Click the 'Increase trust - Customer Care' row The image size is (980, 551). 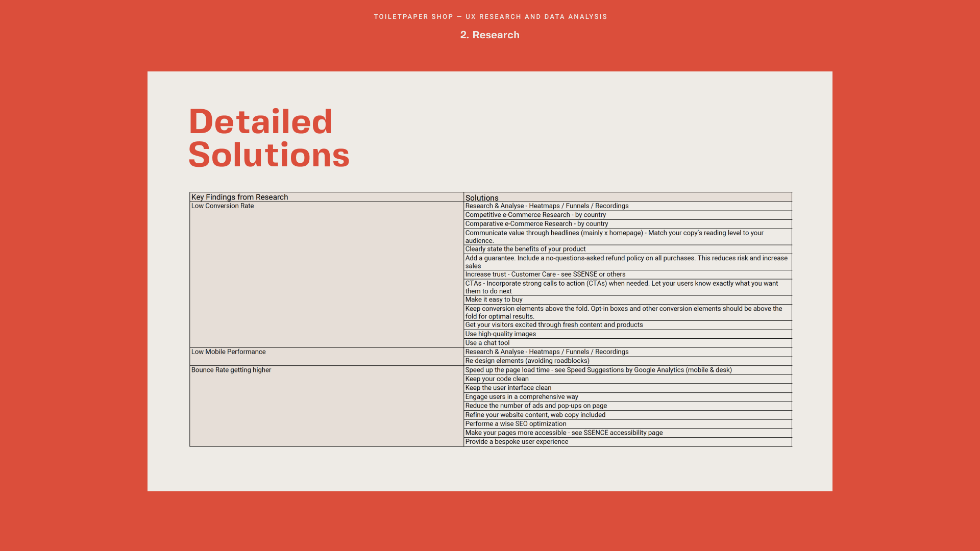(545, 274)
